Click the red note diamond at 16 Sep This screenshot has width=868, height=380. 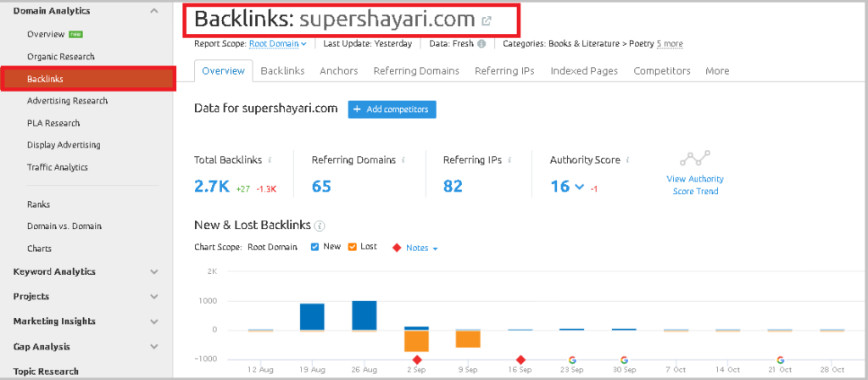click(x=520, y=360)
